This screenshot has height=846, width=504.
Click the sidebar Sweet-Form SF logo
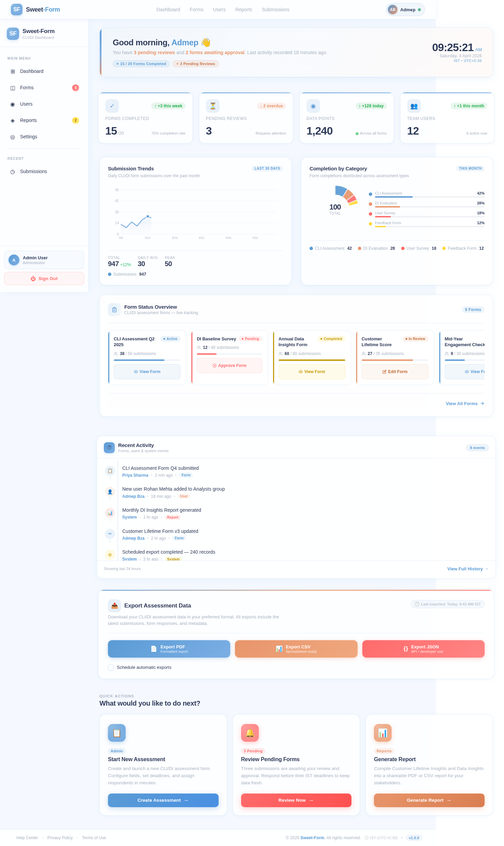[x=13, y=34]
